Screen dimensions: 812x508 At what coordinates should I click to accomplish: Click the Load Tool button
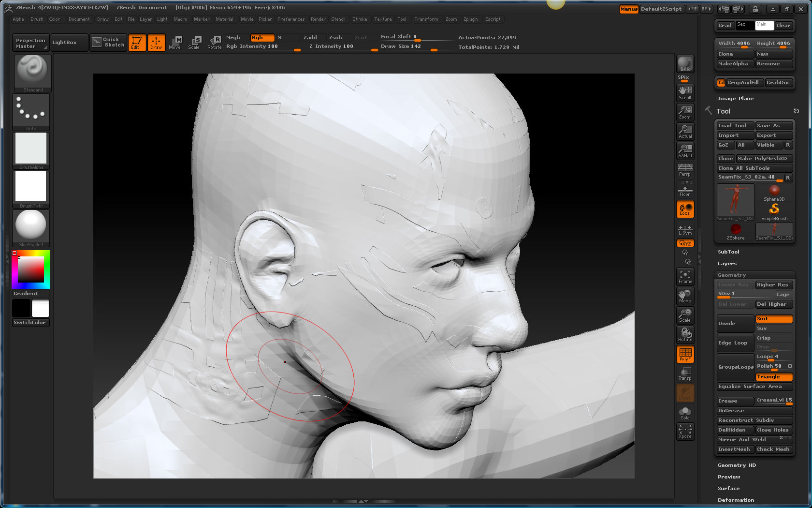(734, 126)
